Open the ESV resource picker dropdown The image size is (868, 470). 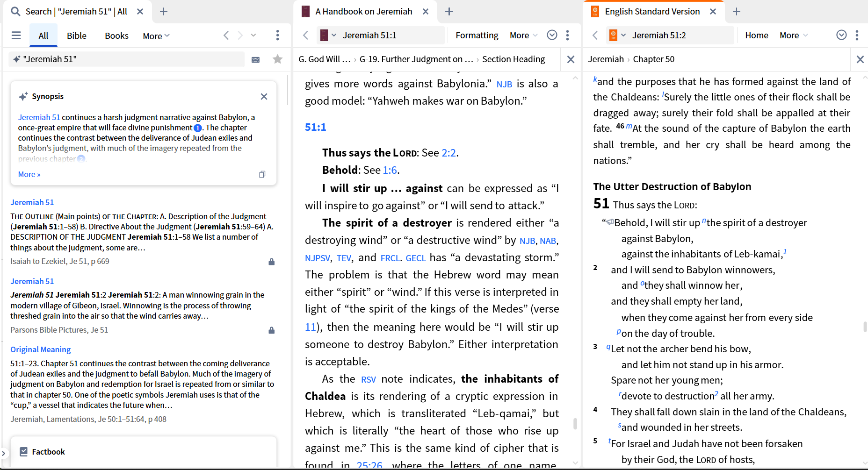point(618,36)
